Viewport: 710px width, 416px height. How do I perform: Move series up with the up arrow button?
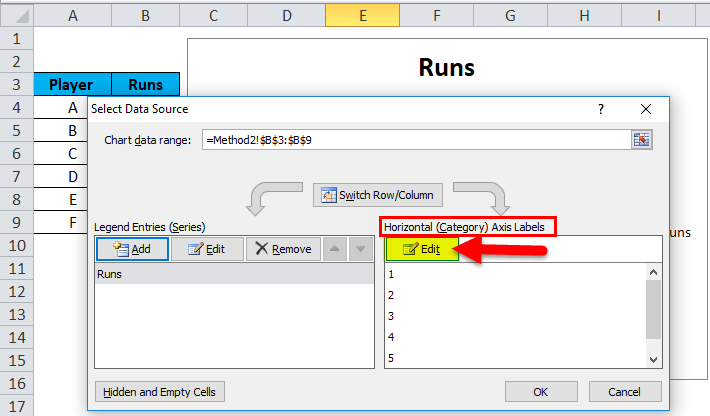click(335, 249)
